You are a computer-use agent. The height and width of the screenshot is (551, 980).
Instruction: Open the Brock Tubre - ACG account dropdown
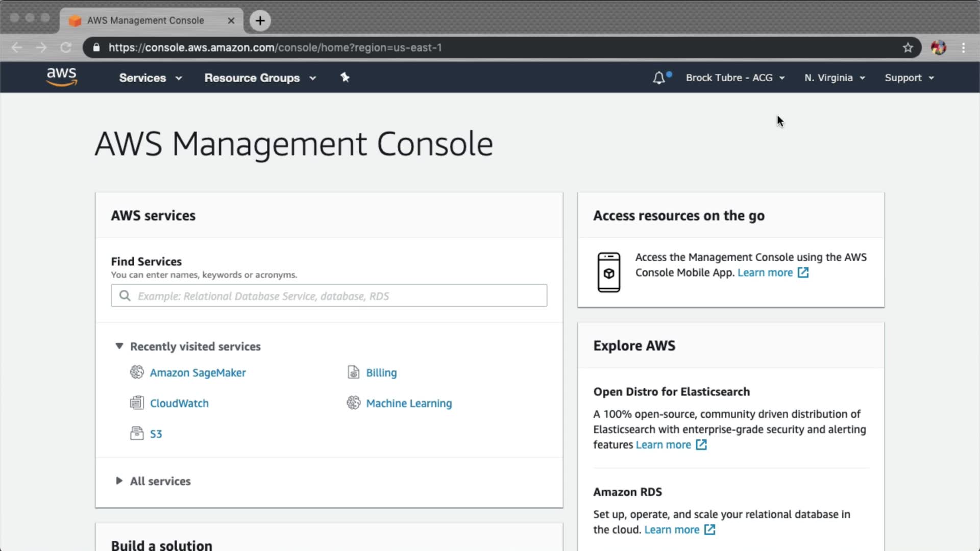click(734, 78)
